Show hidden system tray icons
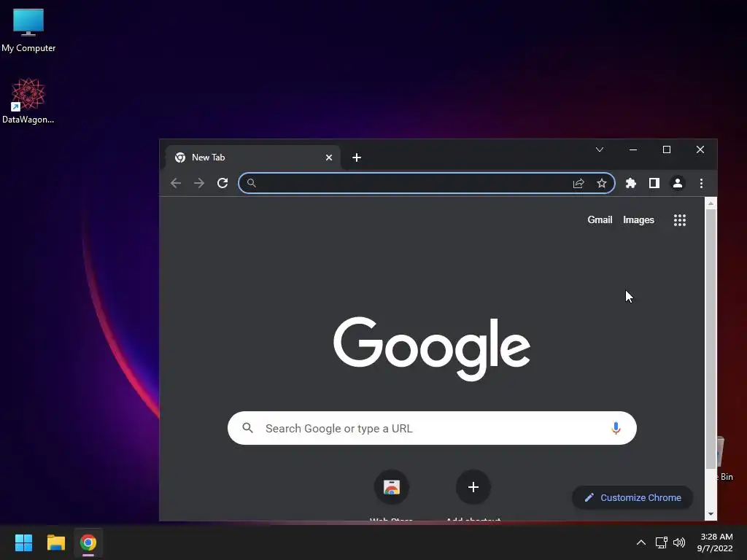This screenshot has width=747, height=560. pyautogui.click(x=641, y=542)
